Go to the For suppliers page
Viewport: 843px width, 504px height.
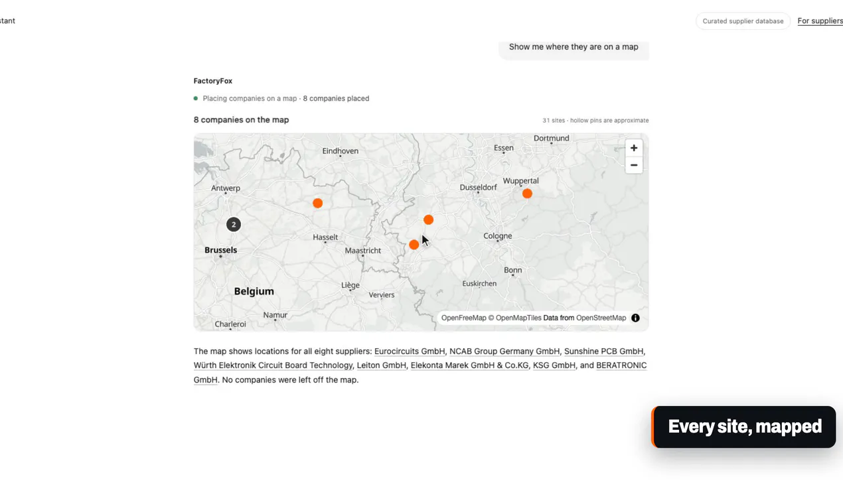[x=820, y=21]
